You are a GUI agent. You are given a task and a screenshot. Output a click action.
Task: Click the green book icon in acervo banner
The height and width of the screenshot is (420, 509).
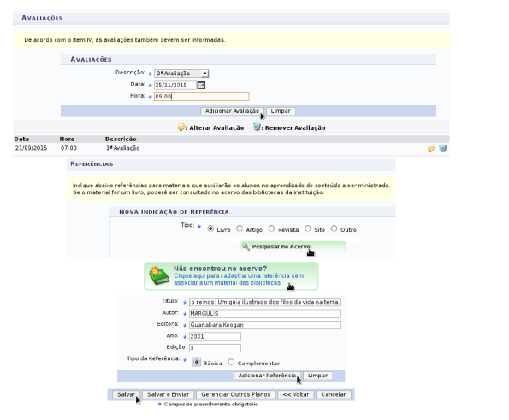pos(158,276)
